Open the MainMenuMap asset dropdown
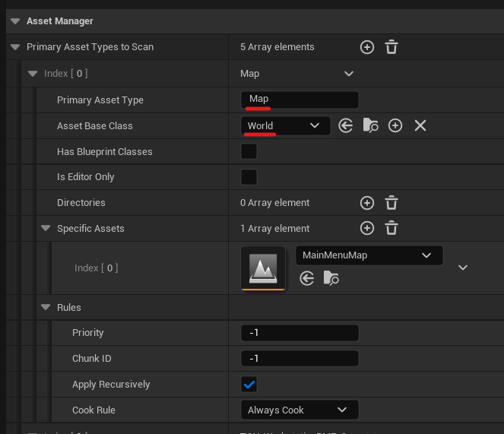This screenshot has height=434, width=504. click(x=369, y=255)
